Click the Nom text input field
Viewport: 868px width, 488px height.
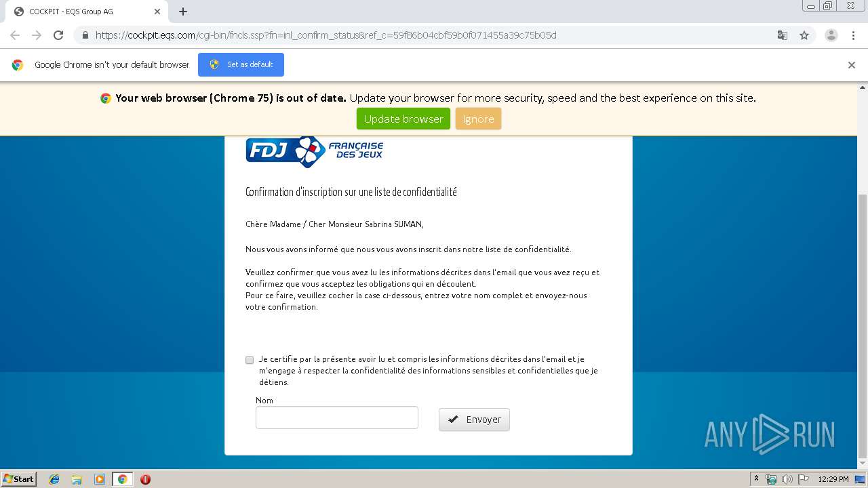pyautogui.click(x=337, y=418)
